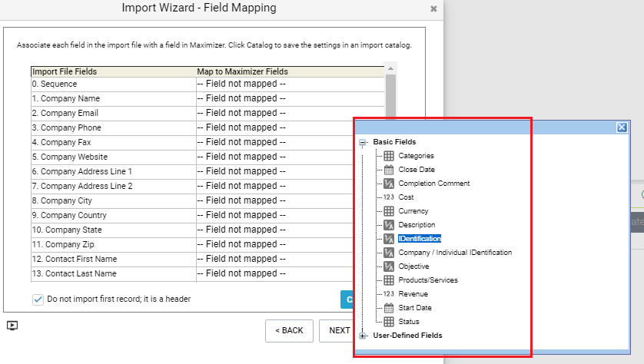
Task: Select the Categories field label
Action: [x=416, y=156]
